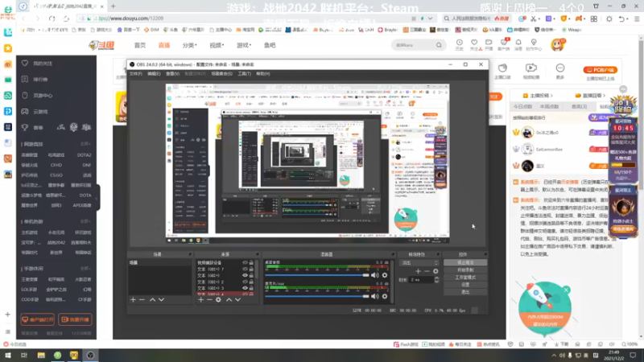
Task: Open My Follows heart in Douyu sidebar
Action: coord(25,64)
